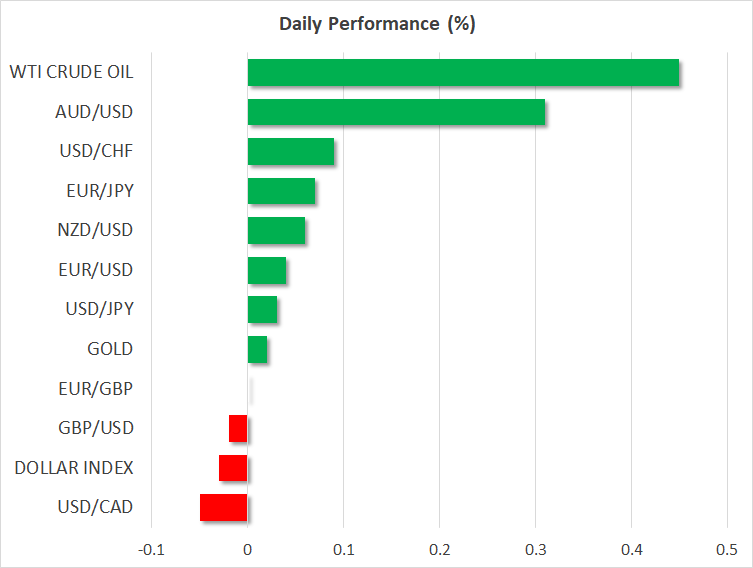Click the EUR/JPY green bar
The width and height of the screenshot is (753, 568).
[x=281, y=191]
